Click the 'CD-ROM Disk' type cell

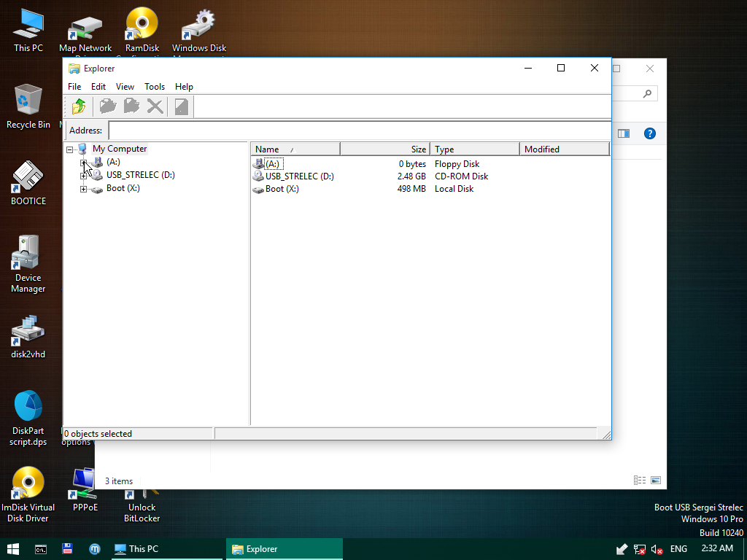point(461,176)
